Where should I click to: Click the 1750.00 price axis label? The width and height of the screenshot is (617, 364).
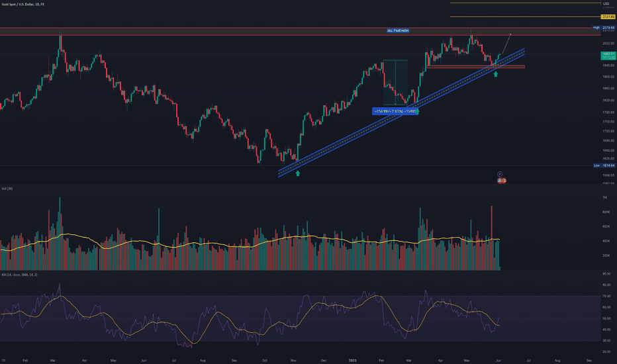point(608,122)
